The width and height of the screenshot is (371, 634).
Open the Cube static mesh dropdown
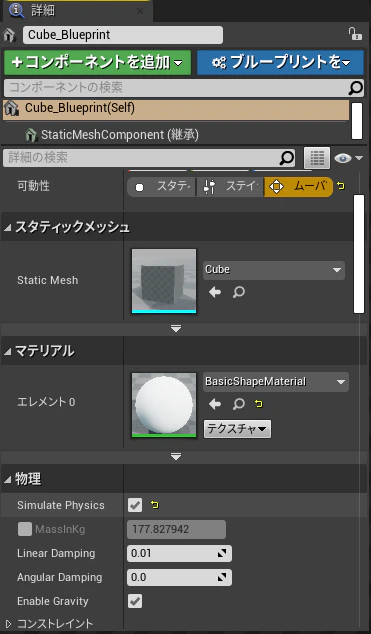pos(274,270)
